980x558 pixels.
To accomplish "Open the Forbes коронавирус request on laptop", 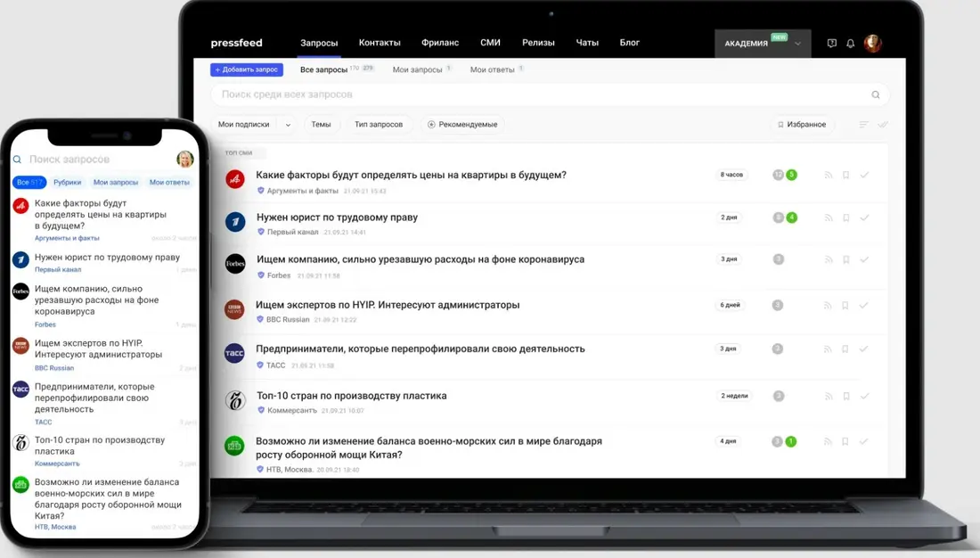I will pyautogui.click(x=421, y=259).
